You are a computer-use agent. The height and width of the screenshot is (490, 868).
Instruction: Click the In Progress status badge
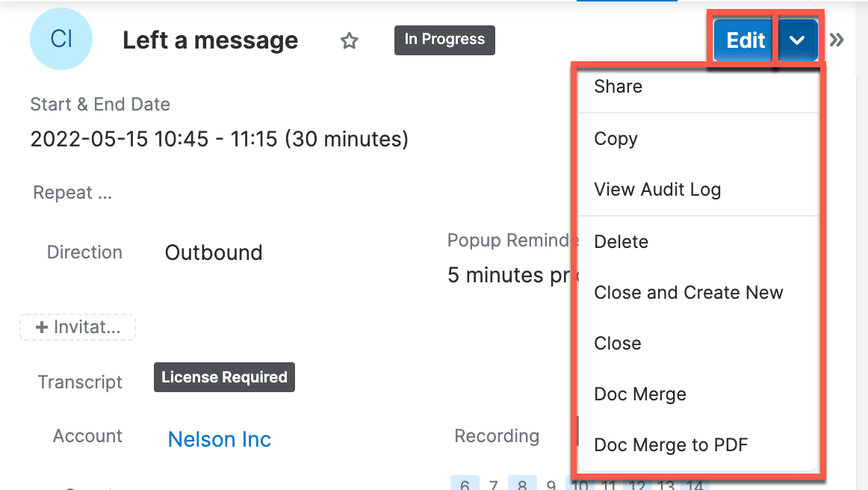[444, 40]
